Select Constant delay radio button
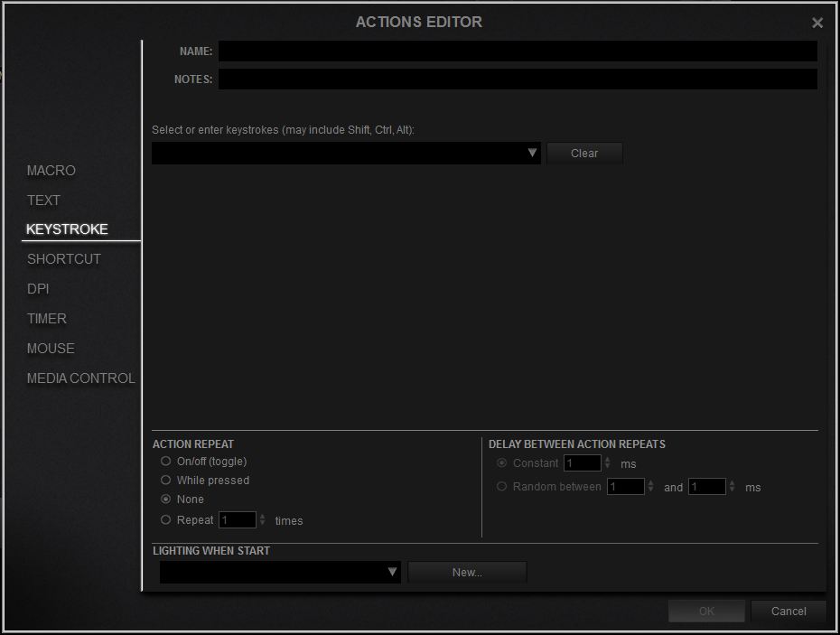This screenshot has height=635, width=840. [501, 462]
